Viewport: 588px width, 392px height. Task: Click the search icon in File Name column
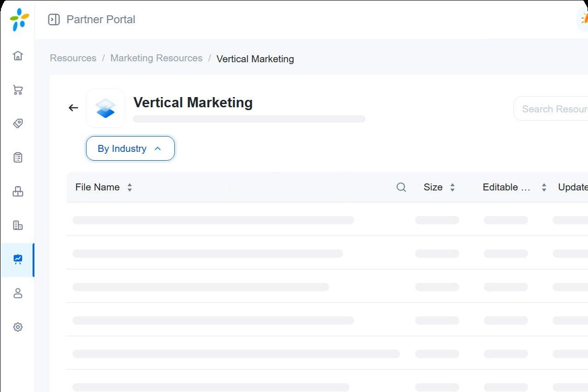point(401,187)
